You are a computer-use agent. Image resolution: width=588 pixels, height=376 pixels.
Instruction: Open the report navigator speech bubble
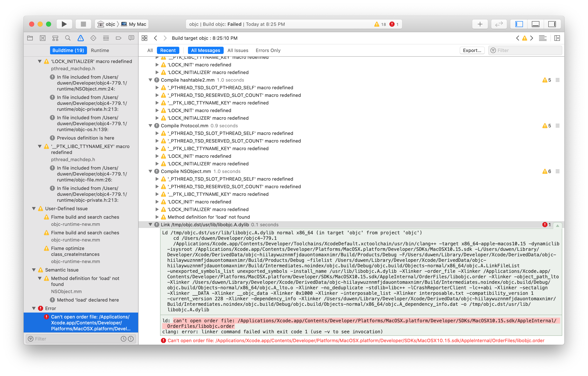click(x=131, y=38)
